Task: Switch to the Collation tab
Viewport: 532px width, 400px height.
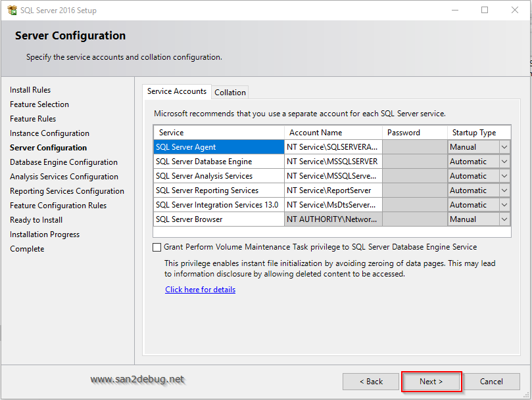Action: coord(230,93)
